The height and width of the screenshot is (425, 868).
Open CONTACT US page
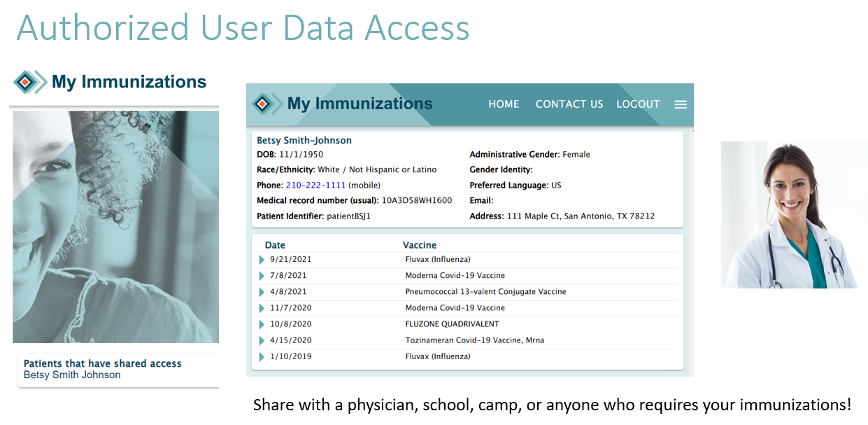pos(569,104)
